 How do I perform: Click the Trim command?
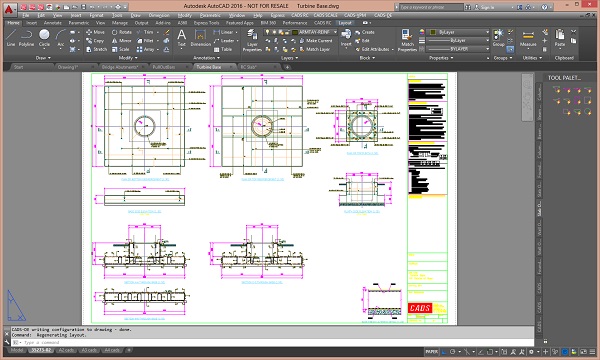pos(145,32)
